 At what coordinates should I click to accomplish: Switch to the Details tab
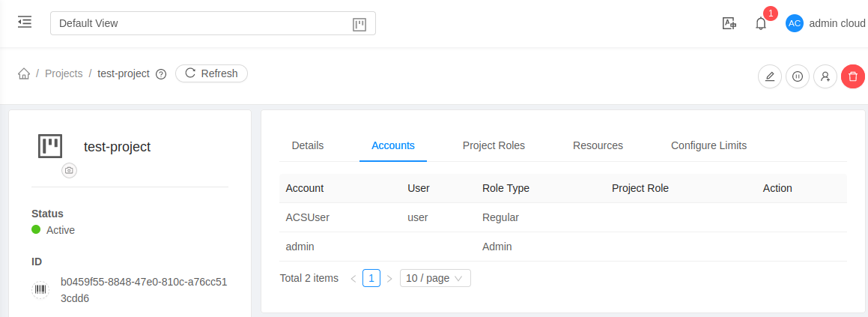(x=308, y=145)
